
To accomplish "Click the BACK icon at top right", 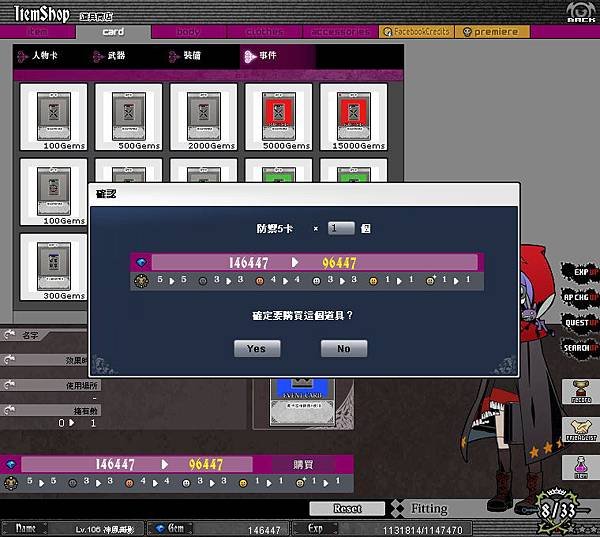I will pyautogui.click(x=580, y=12).
